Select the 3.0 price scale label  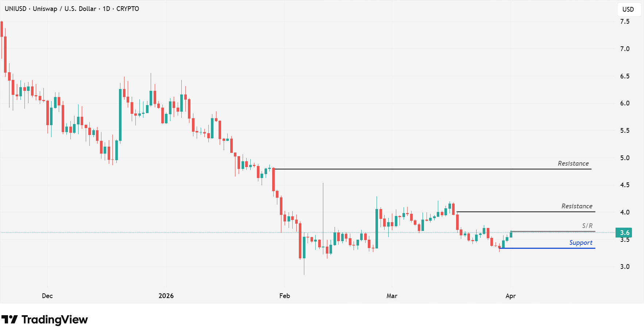click(x=625, y=267)
